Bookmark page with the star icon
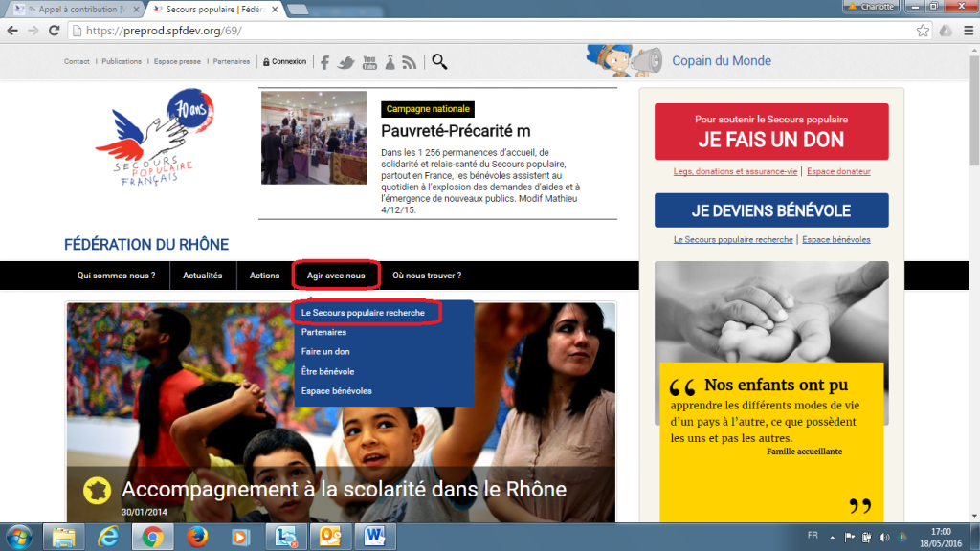980x551 pixels. (x=923, y=30)
